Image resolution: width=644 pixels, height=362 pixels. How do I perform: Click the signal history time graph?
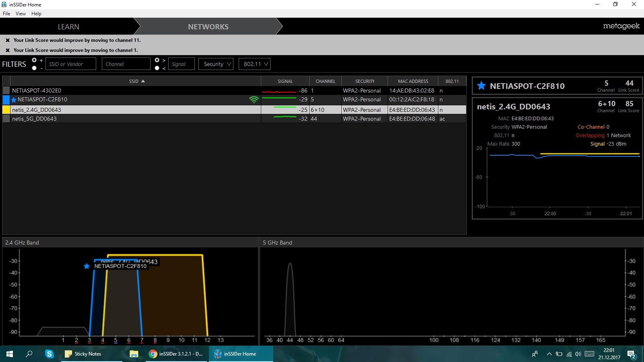point(563,177)
